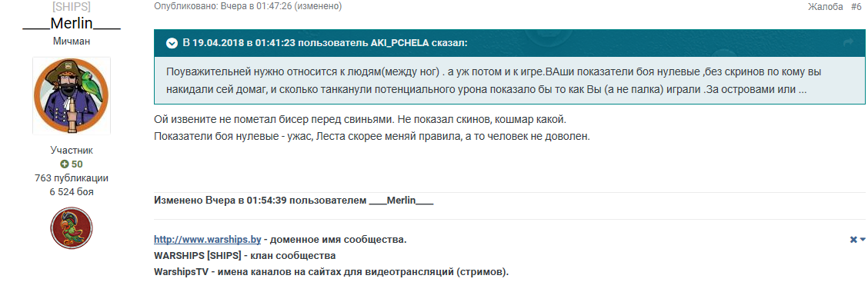This screenshot has width=868, height=292.
Task: Open the http://www.warships.by link
Action: (208, 240)
